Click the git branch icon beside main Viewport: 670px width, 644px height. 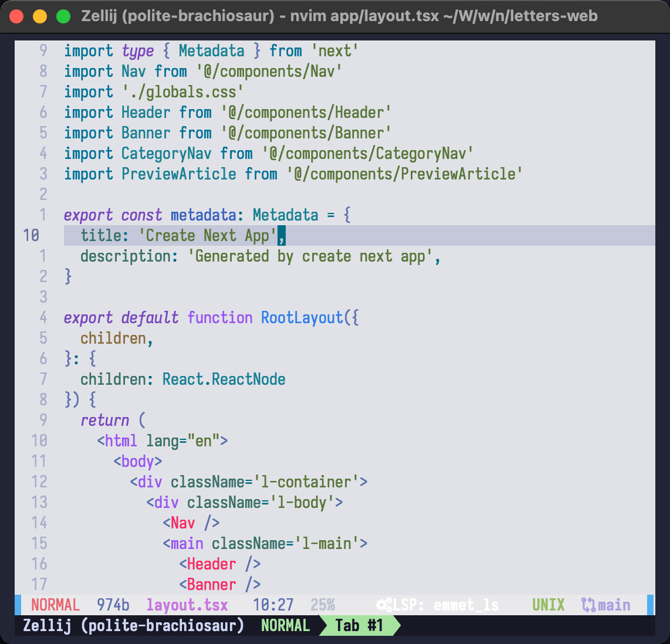588,605
